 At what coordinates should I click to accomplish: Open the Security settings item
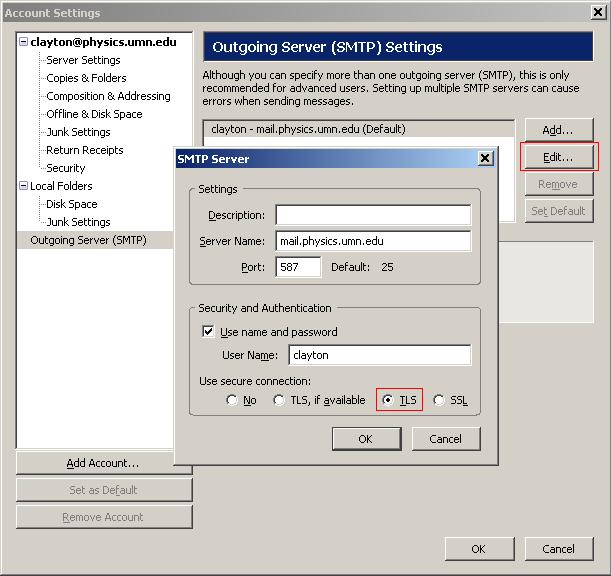click(65, 168)
